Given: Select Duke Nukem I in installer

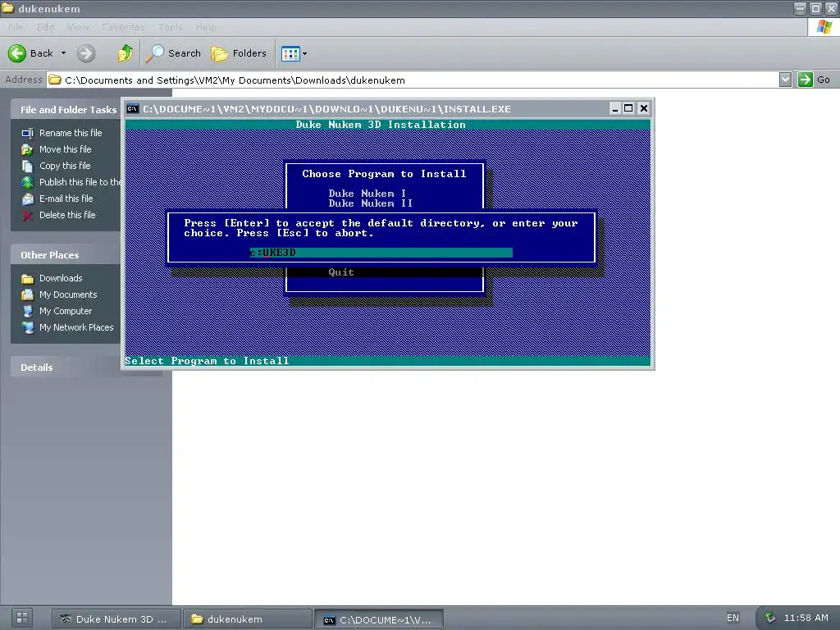Looking at the screenshot, I should tap(367, 194).
